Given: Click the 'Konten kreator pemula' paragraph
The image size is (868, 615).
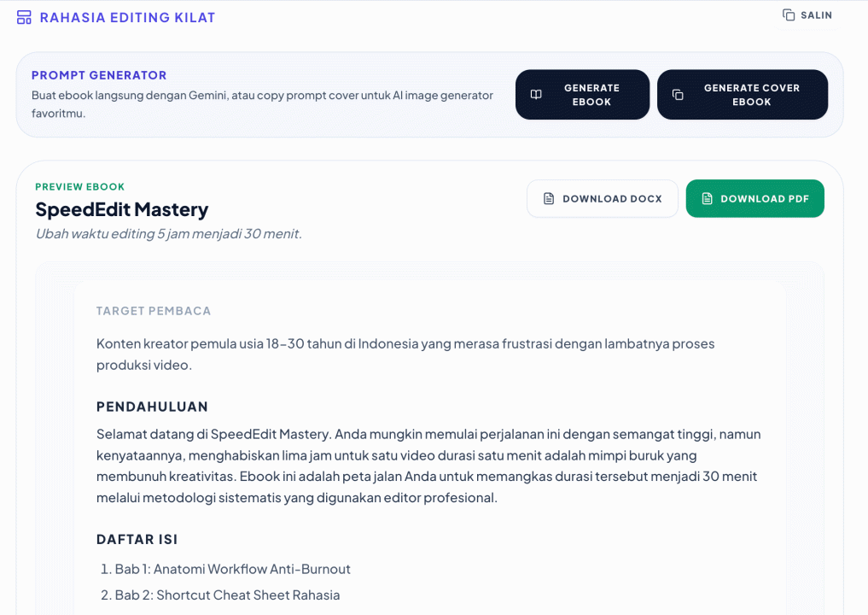Looking at the screenshot, I should click(x=405, y=354).
